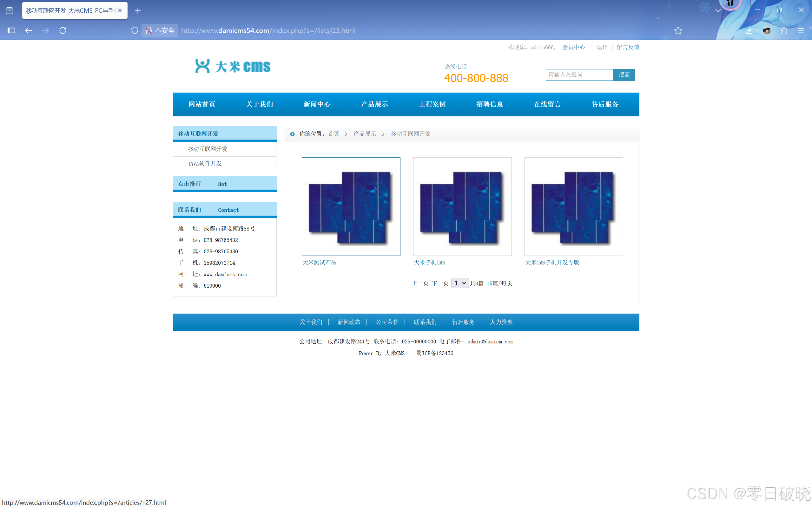Open the sidebar toggle icon
This screenshot has width=812, height=507.
(x=11, y=30)
